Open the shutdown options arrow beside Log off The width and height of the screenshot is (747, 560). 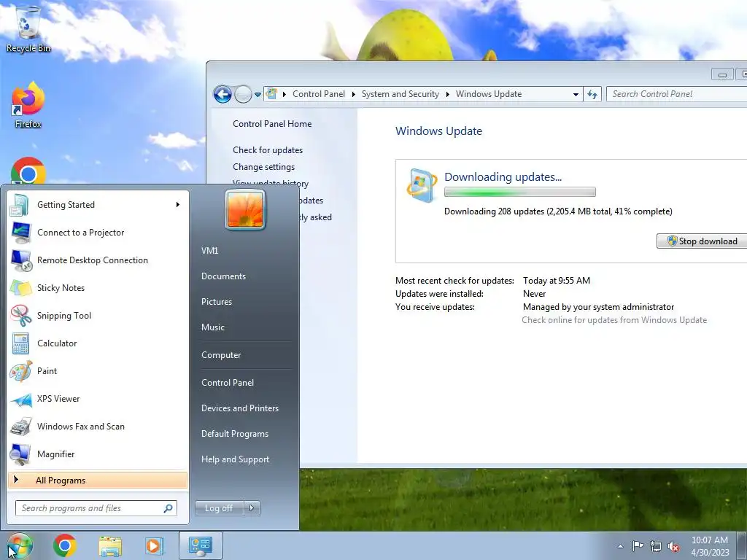coord(252,508)
